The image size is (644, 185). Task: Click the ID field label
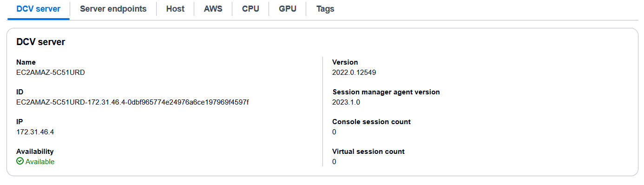[x=20, y=92]
